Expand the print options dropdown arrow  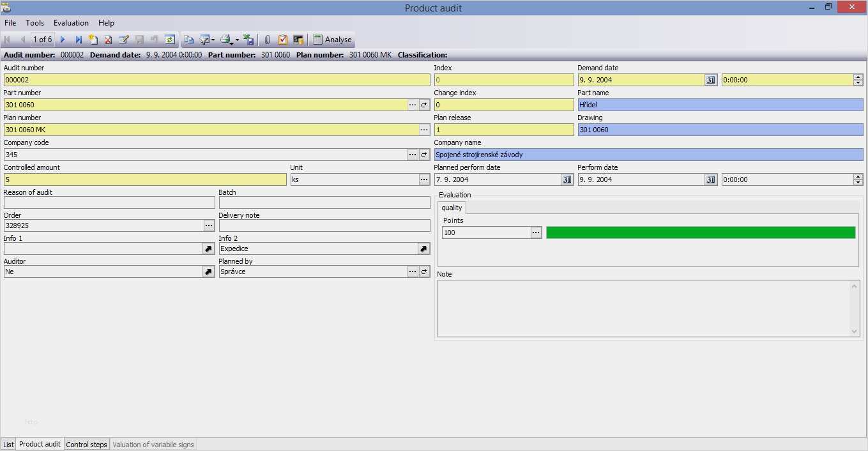pos(237,40)
